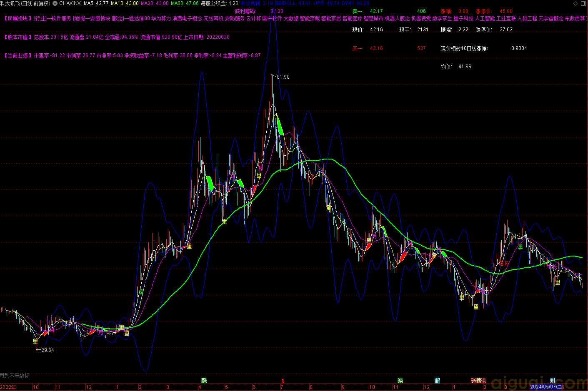Click the 解 event marker
588x391 pixels.
click(x=437, y=381)
